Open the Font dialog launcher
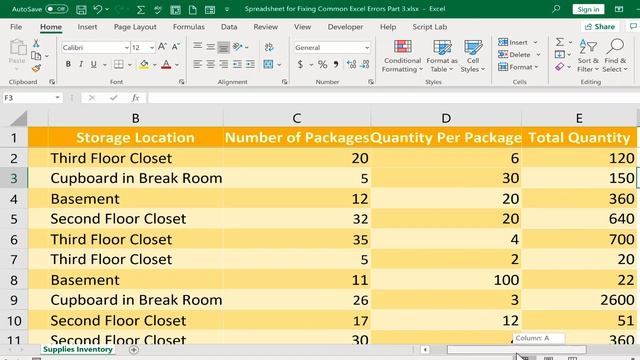 182,82
